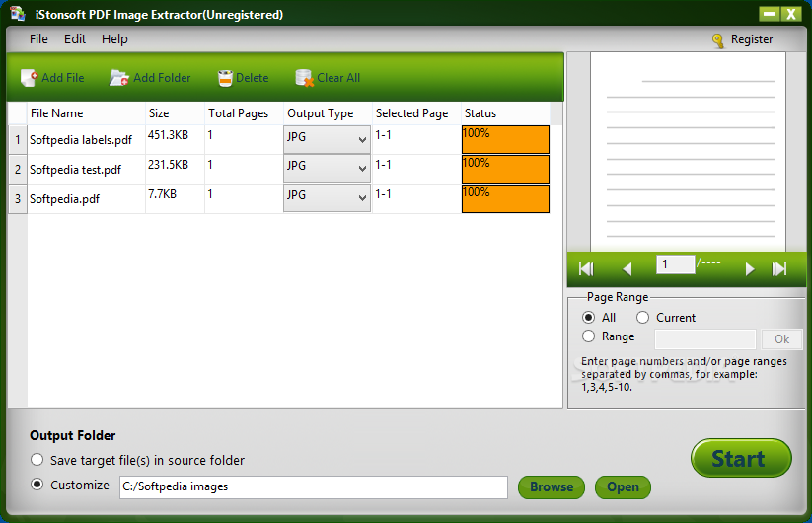The height and width of the screenshot is (523, 812).
Task: Select file 'Softpedia.pdf'
Action: [64, 199]
